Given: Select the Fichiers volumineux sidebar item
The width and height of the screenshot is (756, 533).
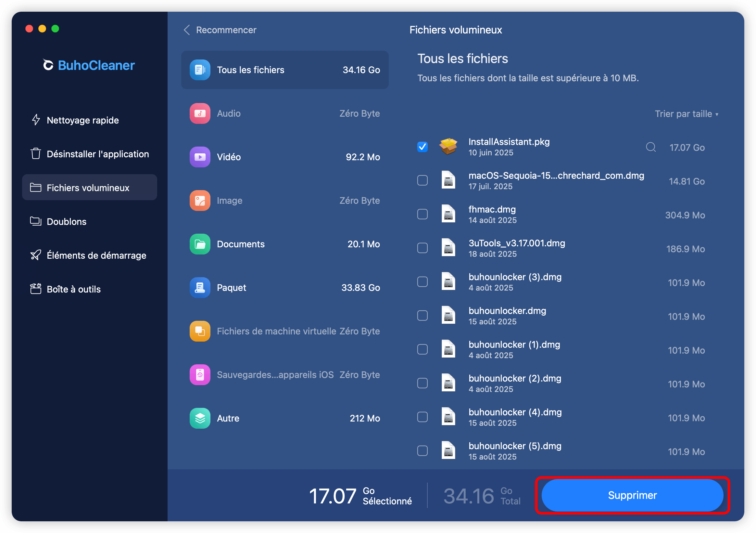Looking at the screenshot, I should coord(90,188).
